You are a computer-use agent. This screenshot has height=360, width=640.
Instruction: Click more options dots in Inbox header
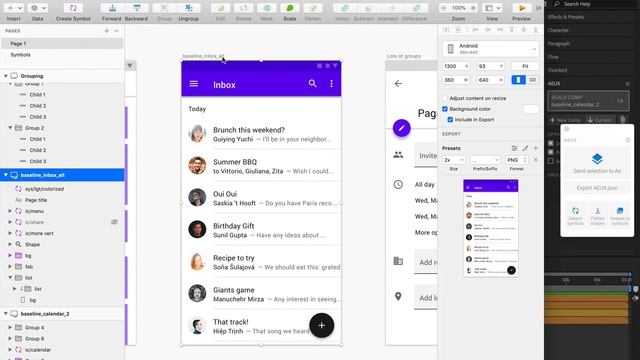click(x=331, y=84)
